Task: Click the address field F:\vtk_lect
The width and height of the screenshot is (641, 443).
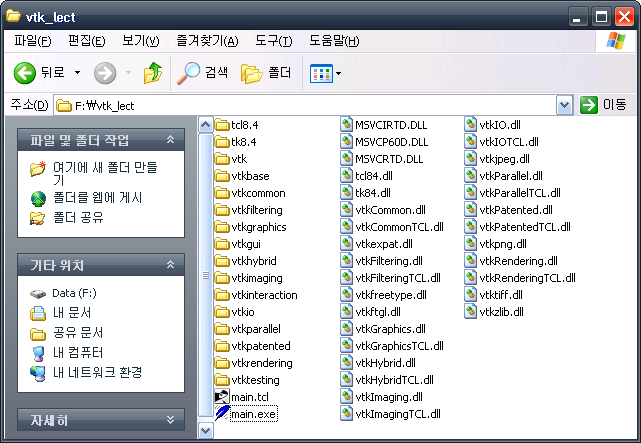Action: [305, 106]
